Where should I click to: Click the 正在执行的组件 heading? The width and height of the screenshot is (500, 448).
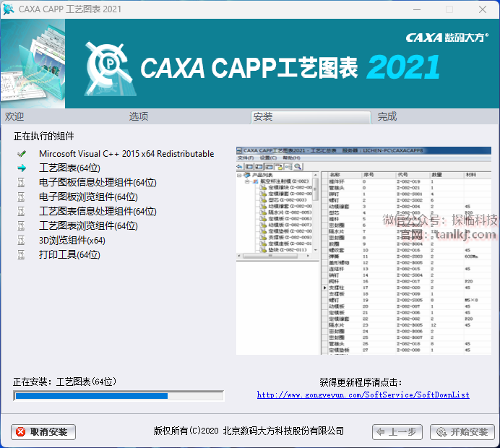click(x=43, y=136)
